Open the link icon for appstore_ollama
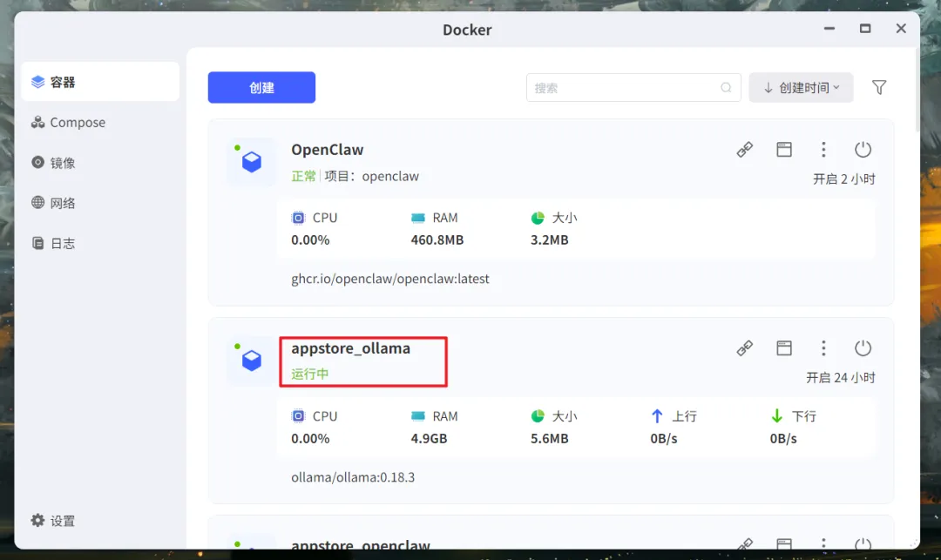The image size is (941, 560). point(744,347)
